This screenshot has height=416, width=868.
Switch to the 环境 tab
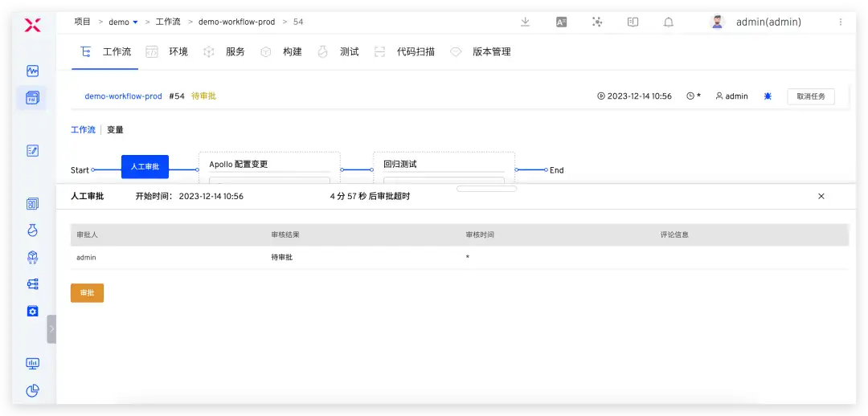pyautogui.click(x=166, y=52)
